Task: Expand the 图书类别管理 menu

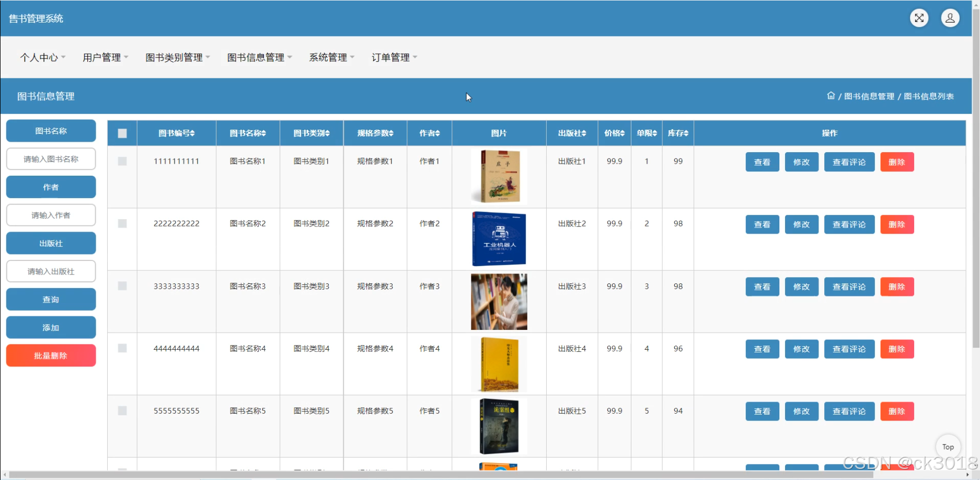Action: click(x=178, y=57)
